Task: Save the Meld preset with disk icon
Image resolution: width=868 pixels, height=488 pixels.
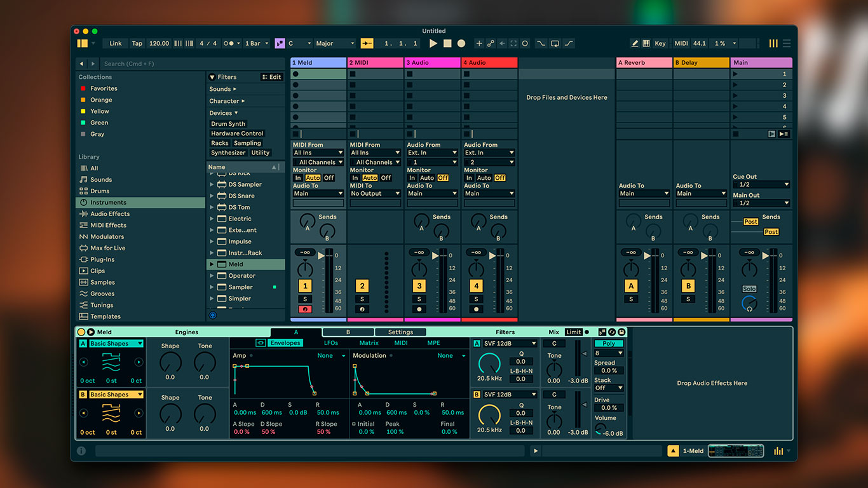Action: point(621,332)
